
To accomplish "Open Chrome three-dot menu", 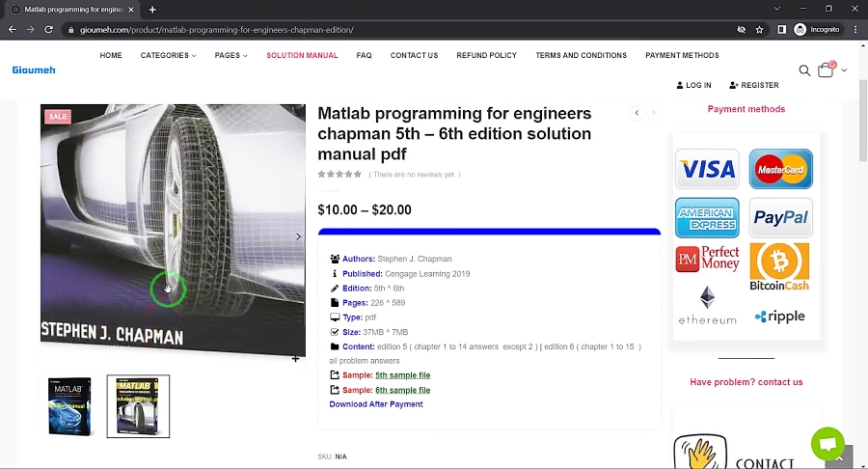I will click(x=855, y=29).
